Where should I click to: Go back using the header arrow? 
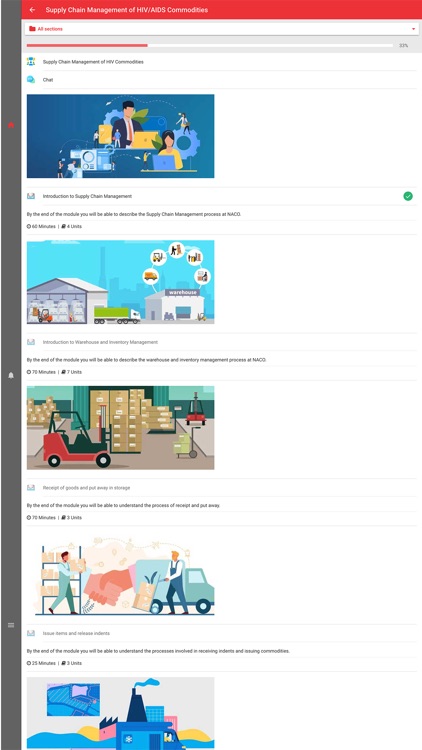[32, 10]
